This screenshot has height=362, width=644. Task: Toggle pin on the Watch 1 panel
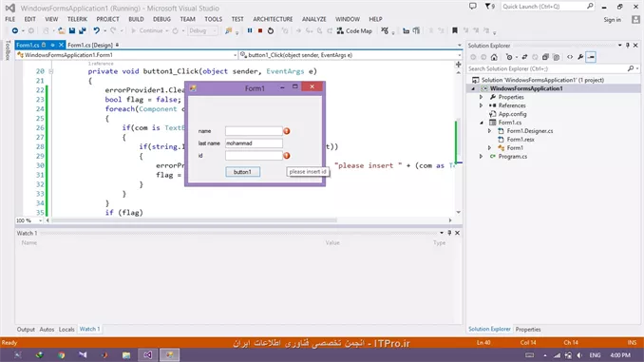coord(449,233)
